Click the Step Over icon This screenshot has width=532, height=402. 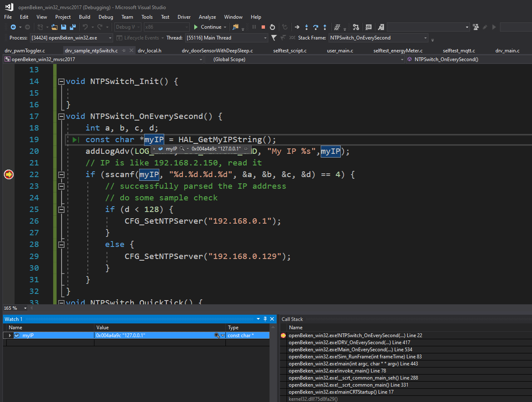(x=316, y=27)
